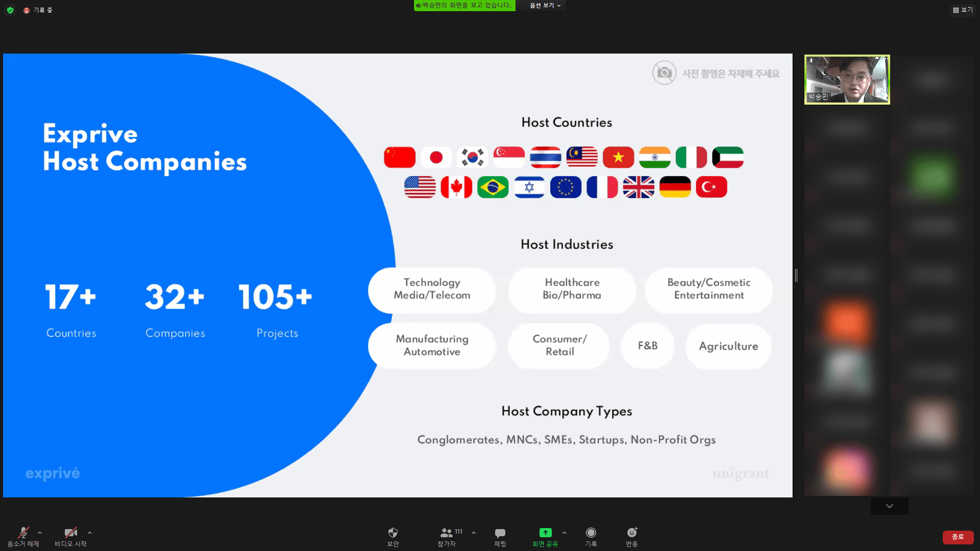Open audio options arrow beside microphone
Image resolution: width=980 pixels, height=551 pixels.
click(x=40, y=533)
